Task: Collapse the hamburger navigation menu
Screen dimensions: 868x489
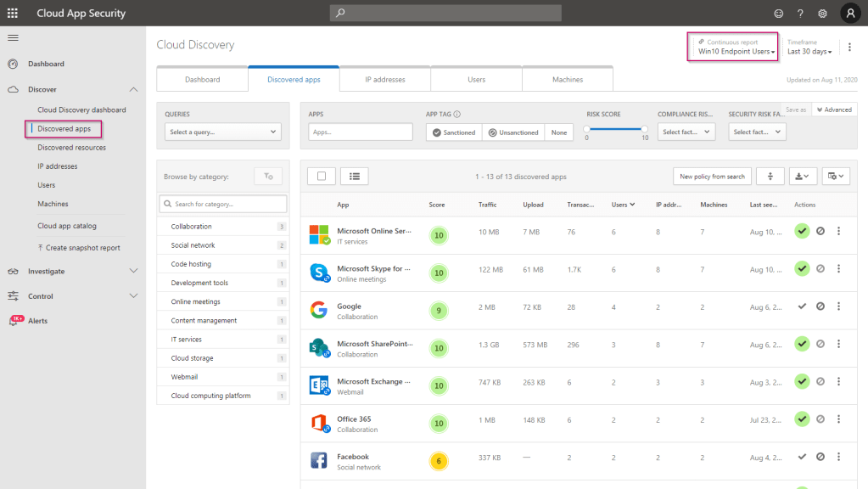Action: coord(13,38)
